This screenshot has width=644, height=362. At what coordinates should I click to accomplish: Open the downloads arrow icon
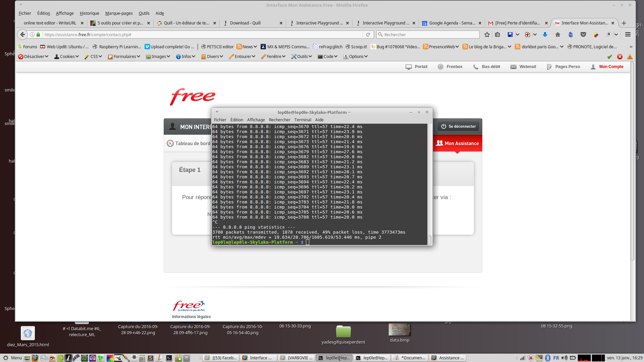tap(545, 35)
